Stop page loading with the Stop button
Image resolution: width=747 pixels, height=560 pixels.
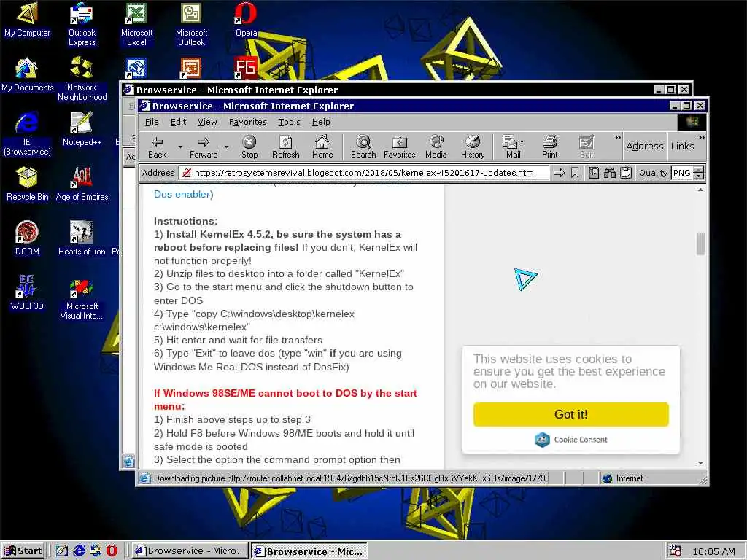(249, 146)
